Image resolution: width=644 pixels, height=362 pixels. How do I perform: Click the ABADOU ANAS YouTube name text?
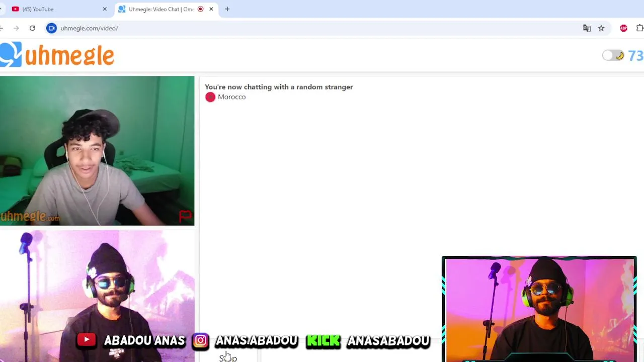(144, 341)
